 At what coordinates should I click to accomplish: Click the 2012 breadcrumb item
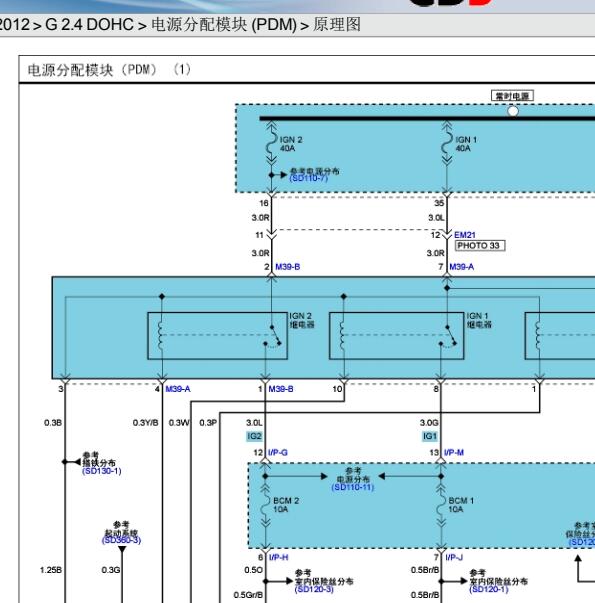[x=15, y=25]
